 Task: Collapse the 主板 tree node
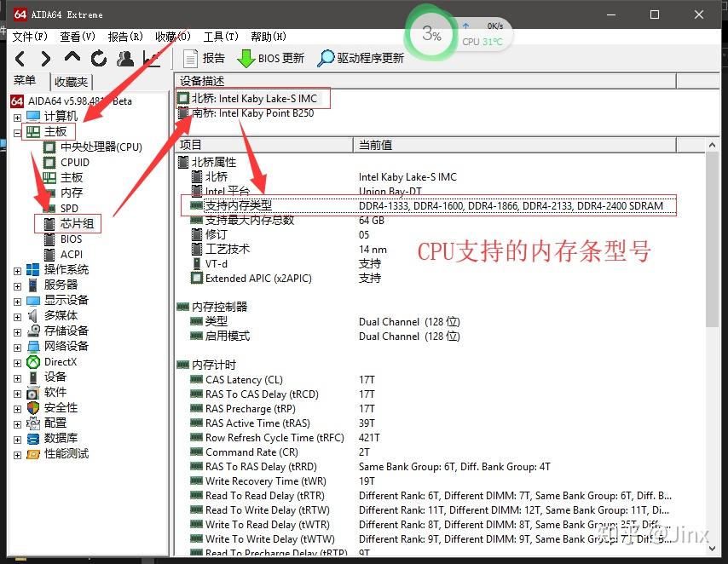coord(17,131)
